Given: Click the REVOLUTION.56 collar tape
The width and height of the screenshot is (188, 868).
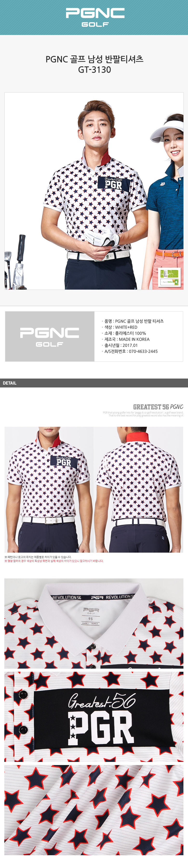Looking at the screenshot, I should pos(93,597).
